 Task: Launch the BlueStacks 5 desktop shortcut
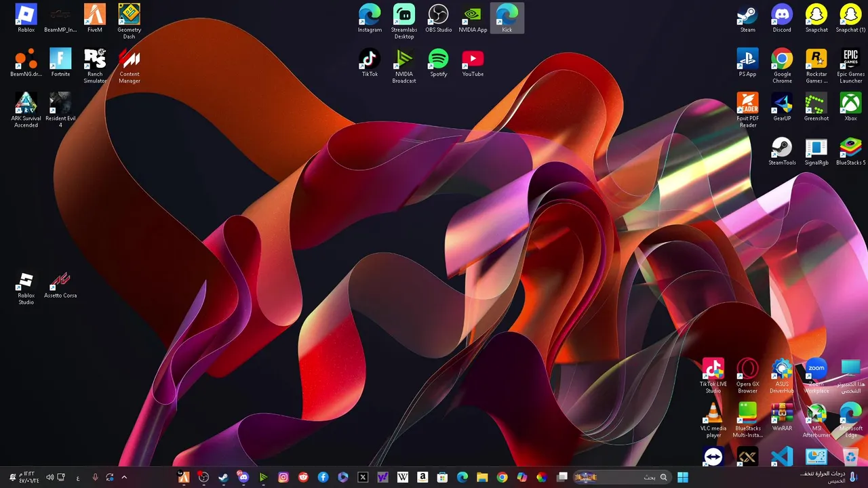[850, 150]
